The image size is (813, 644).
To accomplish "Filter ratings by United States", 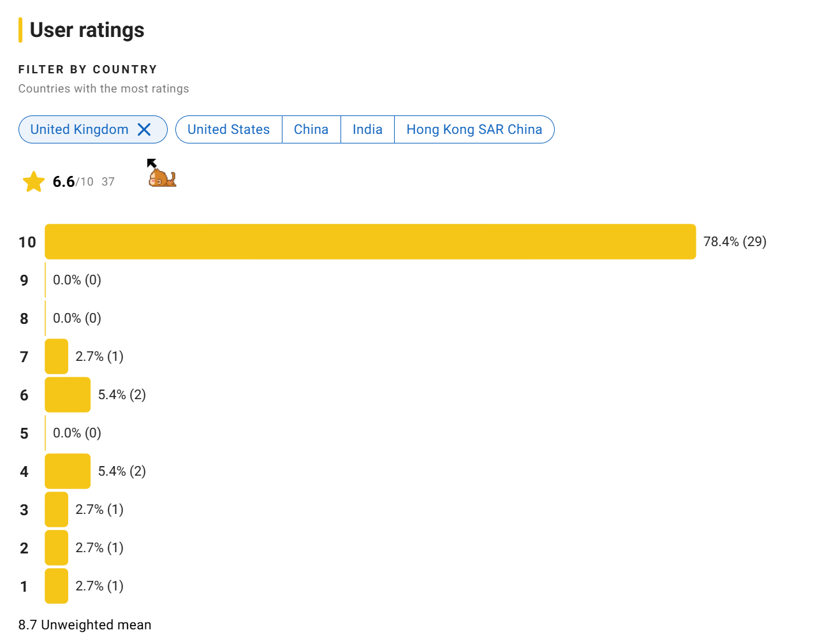I will (x=228, y=129).
